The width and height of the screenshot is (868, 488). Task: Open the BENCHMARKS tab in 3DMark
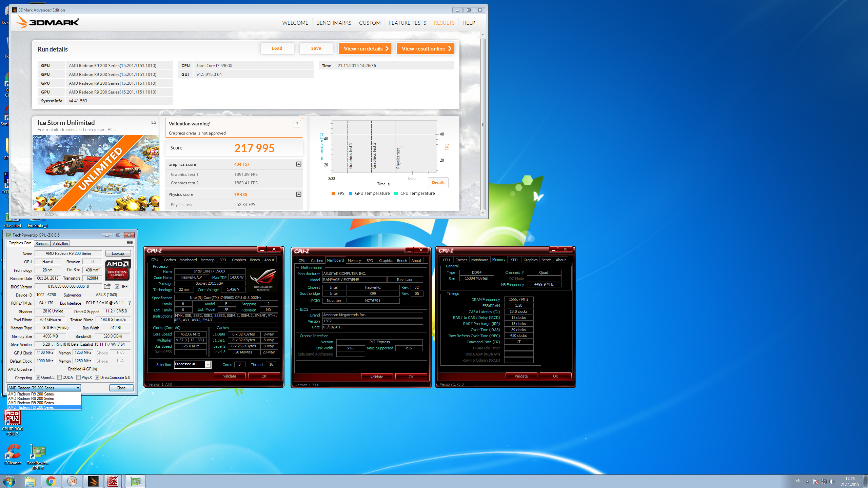pos(334,23)
